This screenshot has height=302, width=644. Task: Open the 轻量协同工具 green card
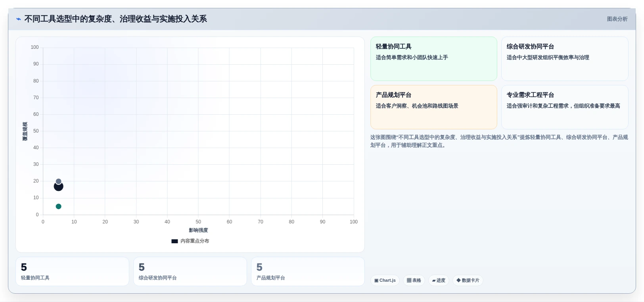click(x=433, y=59)
